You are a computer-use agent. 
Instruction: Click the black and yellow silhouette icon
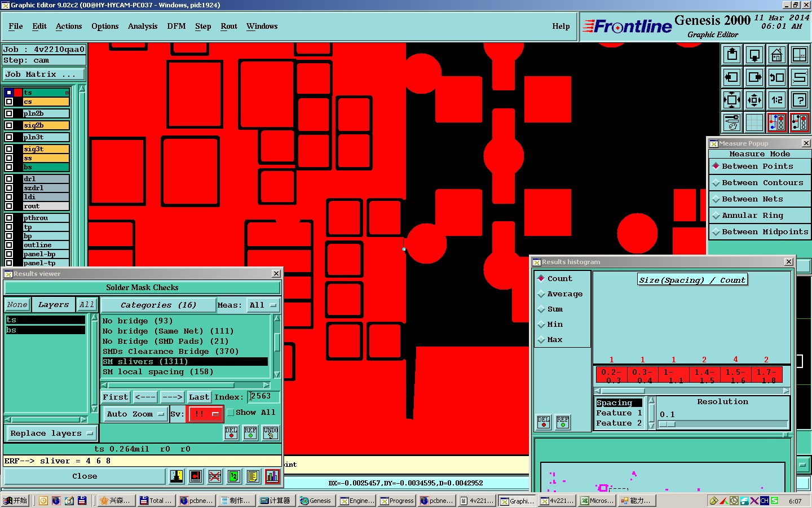coord(176,476)
